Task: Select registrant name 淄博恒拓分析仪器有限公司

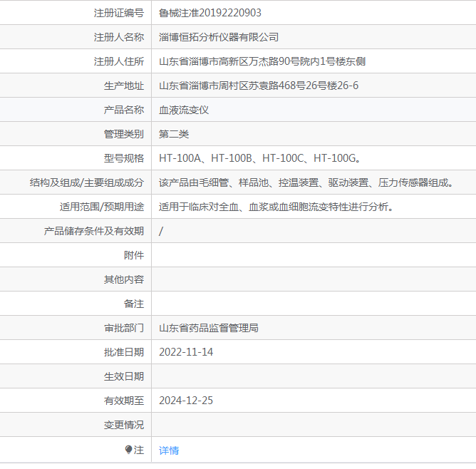Action: [x=219, y=37]
